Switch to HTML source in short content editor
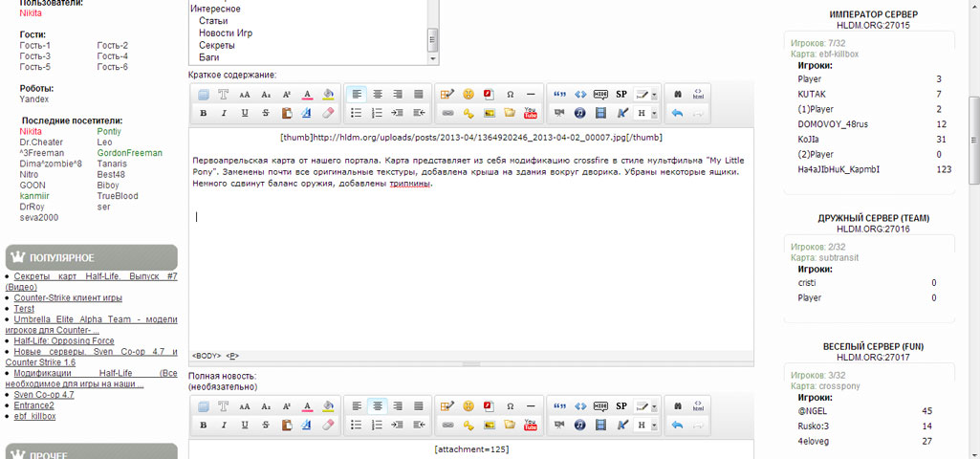The height and width of the screenshot is (459, 980). (698, 95)
